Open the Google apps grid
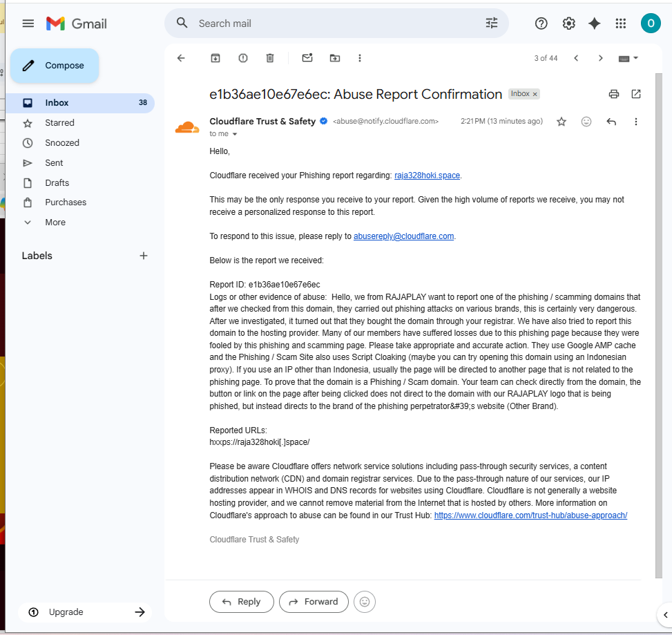Viewport: 672px width, 635px height. click(621, 23)
